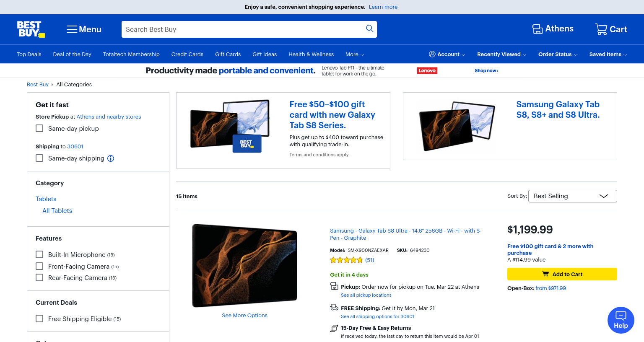The image size is (644, 342).
Task: Click the $1,199.99 price text
Action: point(530,230)
